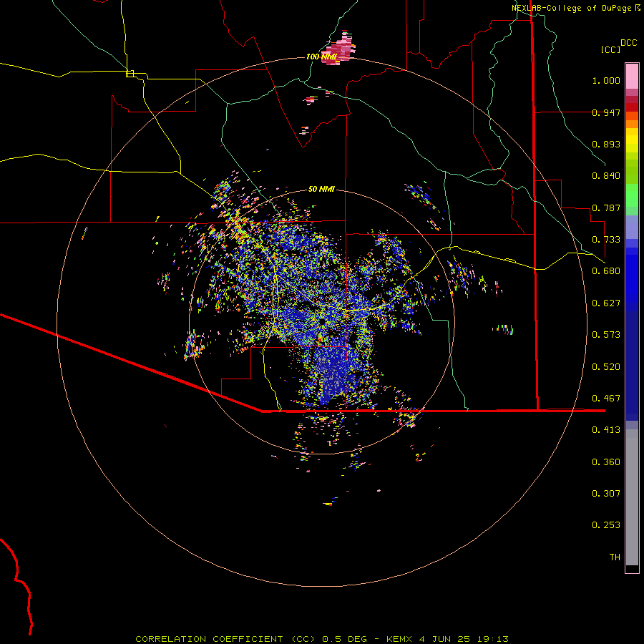Click the 0.733 color scale value

606,240
